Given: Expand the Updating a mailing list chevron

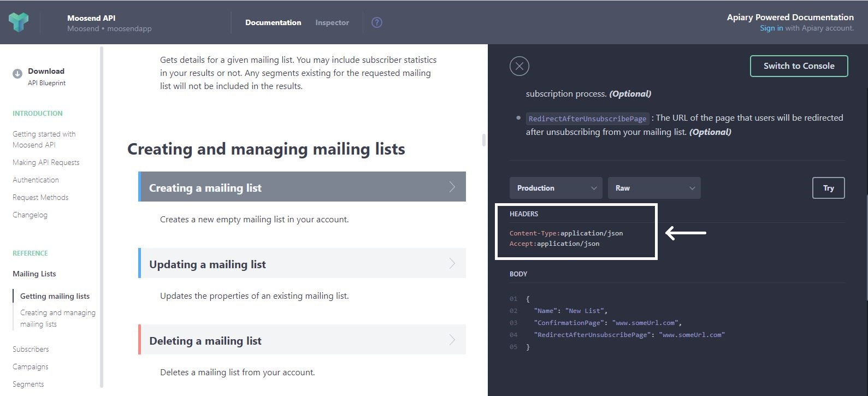Looking at the screenshot, I should [x=452, y=263].
